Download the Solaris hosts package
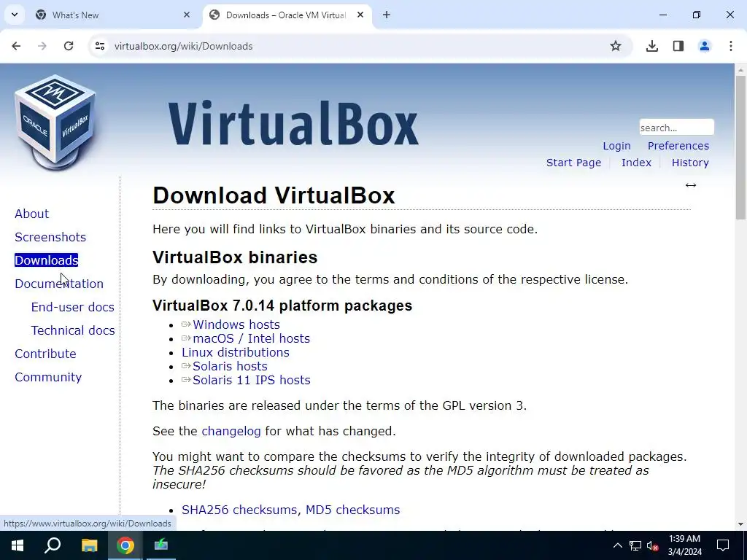Viewport: 747px width, 560px height. (230, 366)
